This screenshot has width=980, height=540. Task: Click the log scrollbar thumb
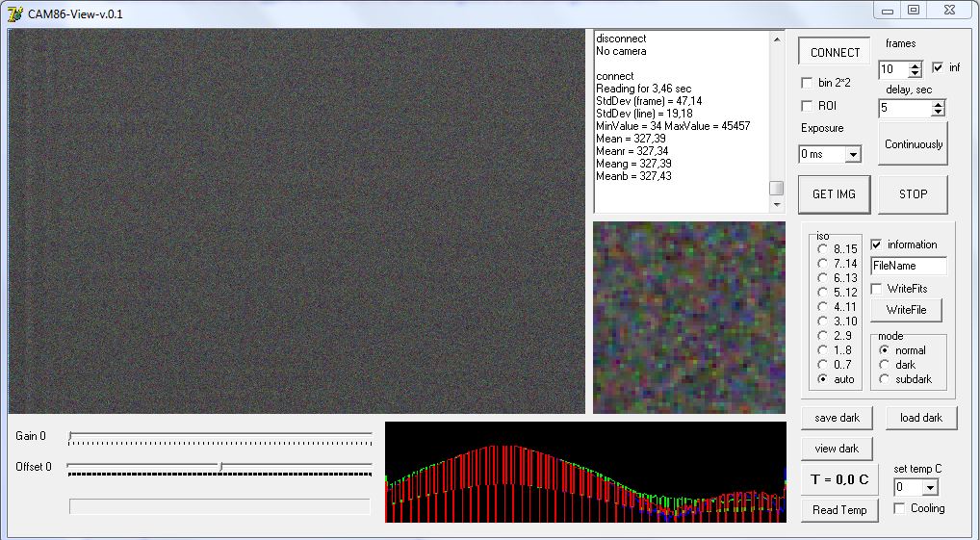tap(776, 188)
